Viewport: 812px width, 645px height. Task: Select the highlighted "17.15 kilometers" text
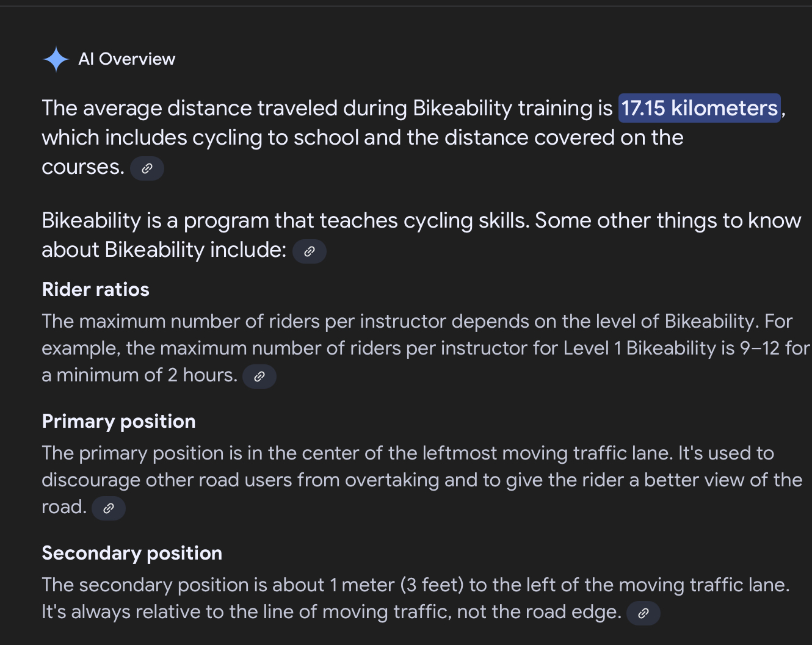[x=700, y=108]
